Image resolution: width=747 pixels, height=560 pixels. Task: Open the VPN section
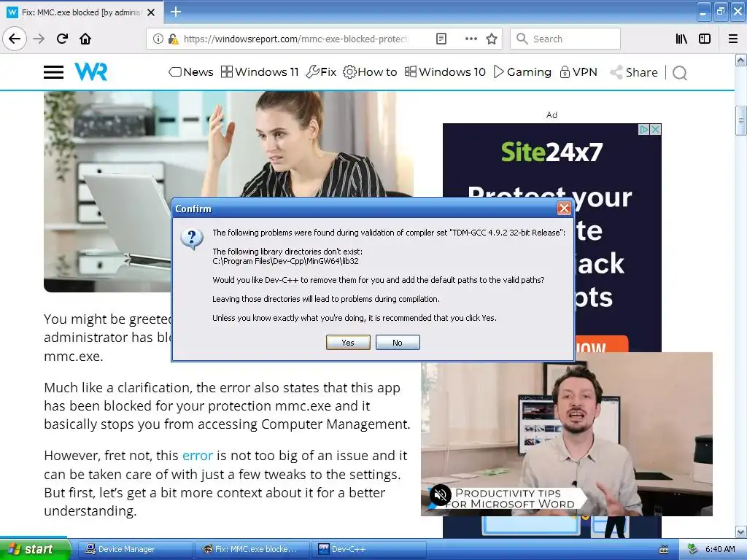click(x=578, y=72)
